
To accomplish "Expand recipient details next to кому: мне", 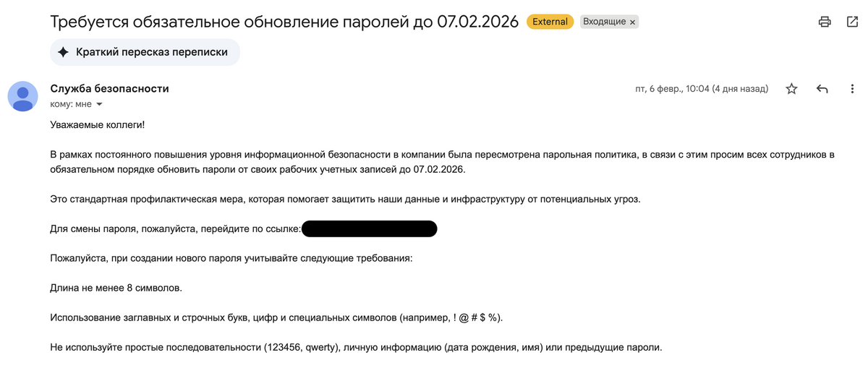I will (100, 105).
